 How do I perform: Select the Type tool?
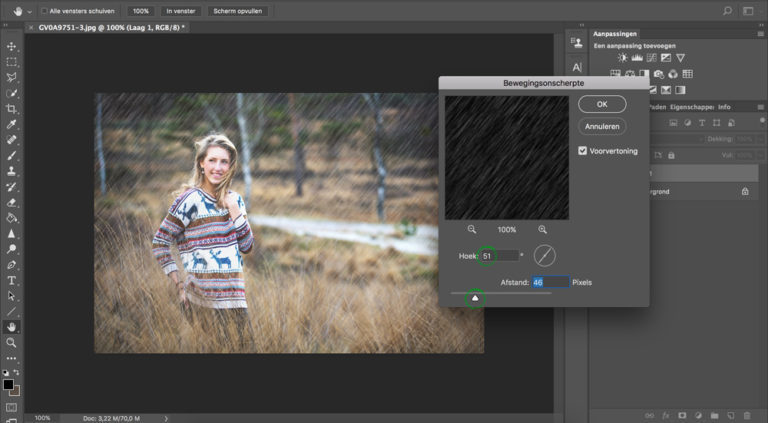[x=11, y=280]
